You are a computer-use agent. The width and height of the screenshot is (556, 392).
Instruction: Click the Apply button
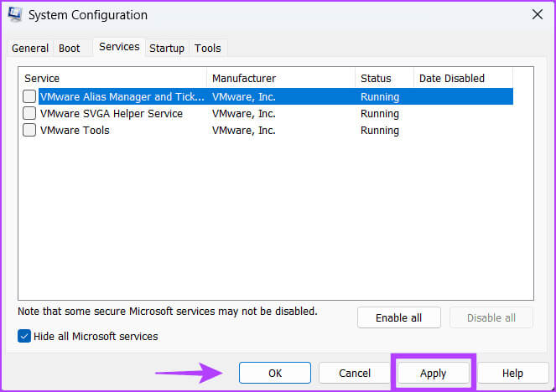click(x=434, y=373)
